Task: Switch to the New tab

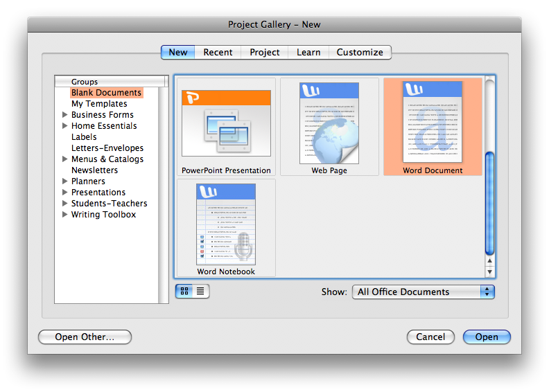Action: point(178,52)
